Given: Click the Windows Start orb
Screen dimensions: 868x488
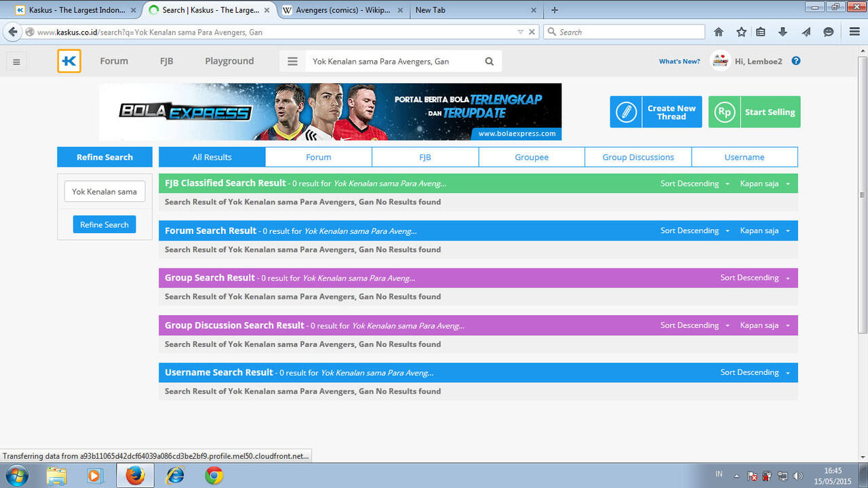Looking at the screenshot, I should click(16, 476).
